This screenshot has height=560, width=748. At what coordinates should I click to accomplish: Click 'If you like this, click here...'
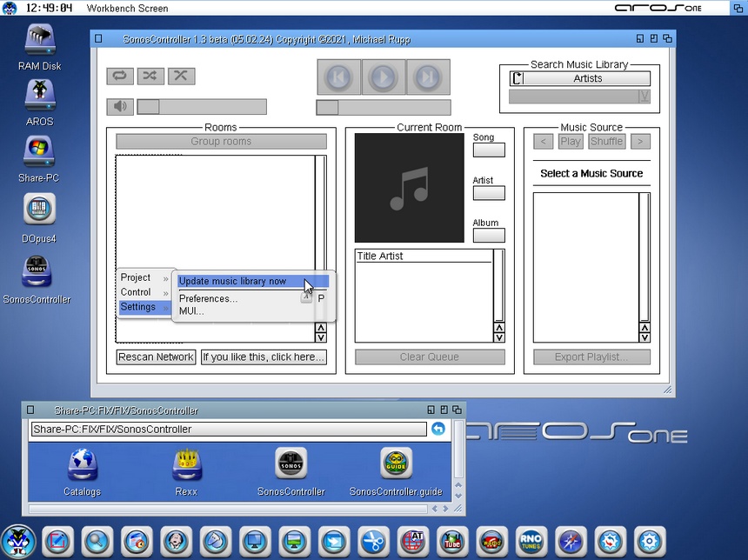coord(264,357)
